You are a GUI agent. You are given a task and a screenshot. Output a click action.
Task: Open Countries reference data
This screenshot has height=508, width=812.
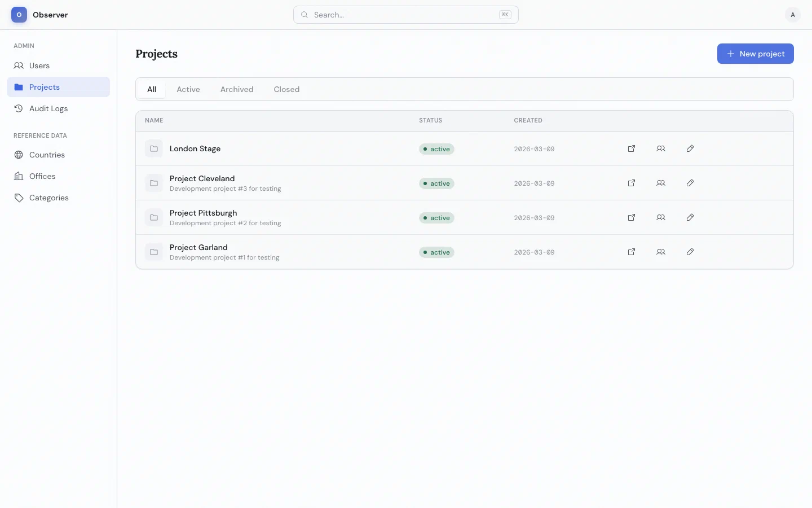(x=58, y=155)
